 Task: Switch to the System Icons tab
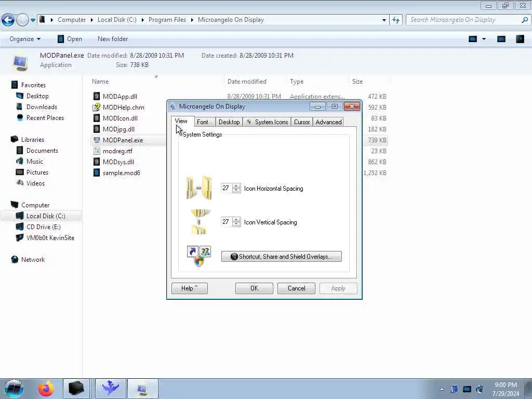point(267,122)
